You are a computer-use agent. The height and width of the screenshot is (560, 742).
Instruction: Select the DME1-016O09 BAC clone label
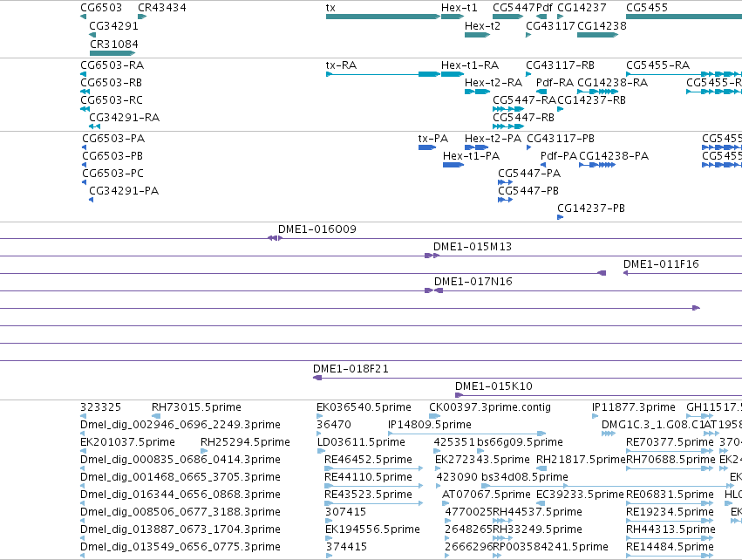(317, 229)
